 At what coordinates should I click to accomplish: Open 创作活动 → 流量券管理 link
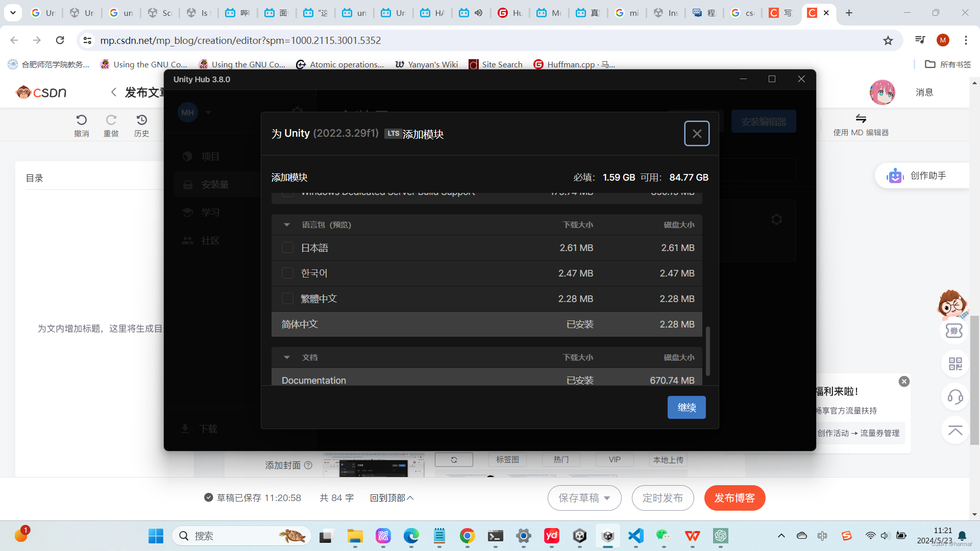pyautogui.click(x=859, y=433)
